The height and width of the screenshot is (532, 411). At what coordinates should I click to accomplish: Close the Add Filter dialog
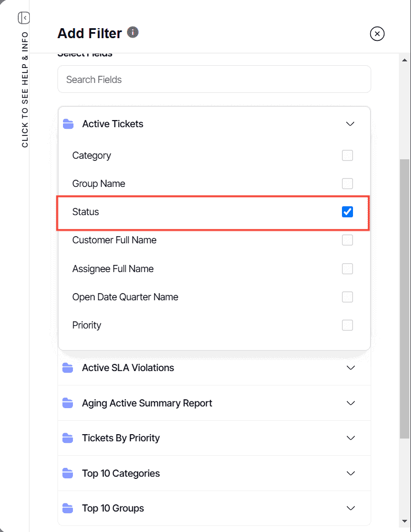point(377,34)
